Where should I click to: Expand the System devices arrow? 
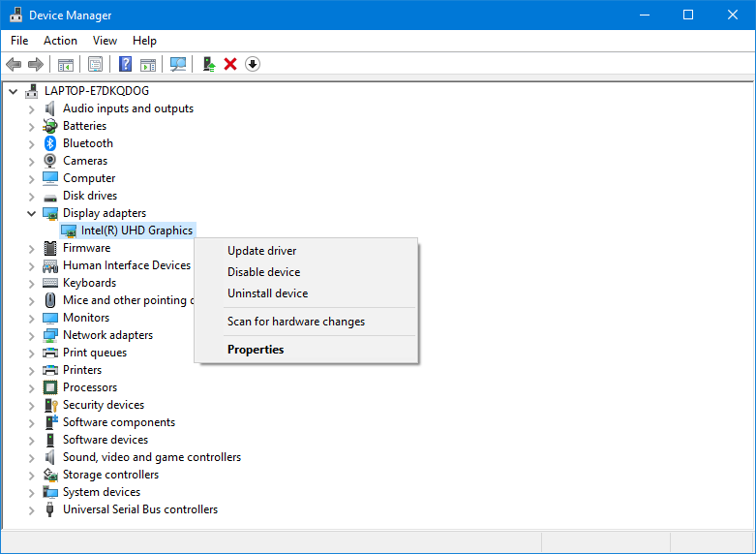tap(31, 493)
